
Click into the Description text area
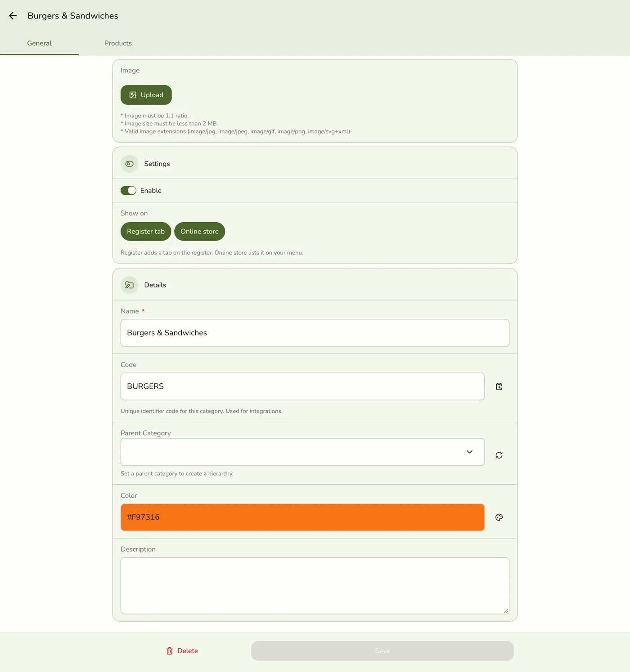315,586
